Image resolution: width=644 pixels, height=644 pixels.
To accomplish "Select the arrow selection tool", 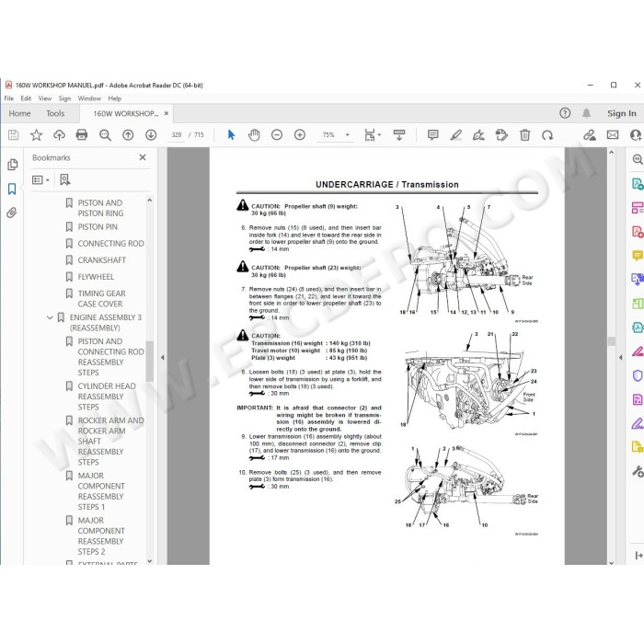I will click(x=231, y=134).
